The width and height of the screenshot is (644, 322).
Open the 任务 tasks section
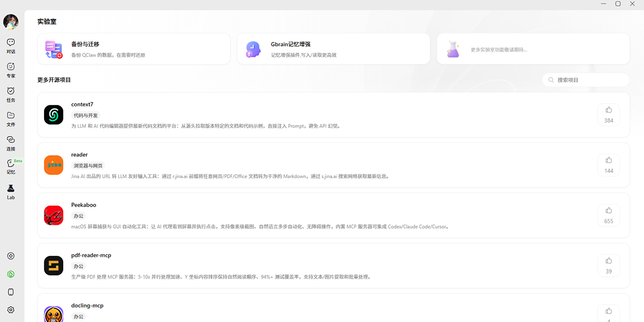(x=11, y=94)
